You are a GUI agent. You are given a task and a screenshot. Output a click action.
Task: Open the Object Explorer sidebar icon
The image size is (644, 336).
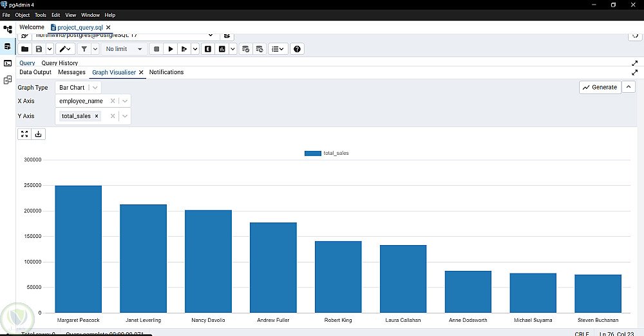(x=8, y=30)
